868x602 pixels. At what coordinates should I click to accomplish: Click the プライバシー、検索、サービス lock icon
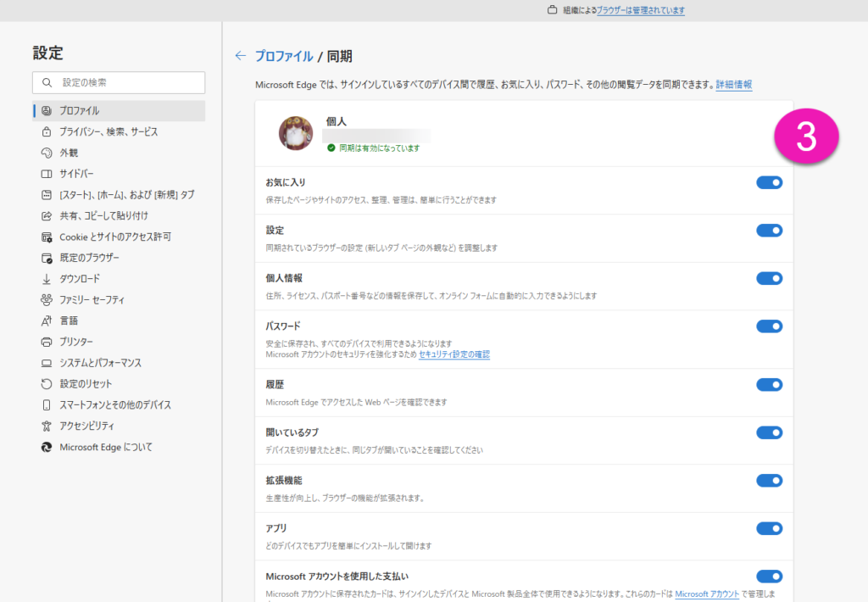[47, 132]
